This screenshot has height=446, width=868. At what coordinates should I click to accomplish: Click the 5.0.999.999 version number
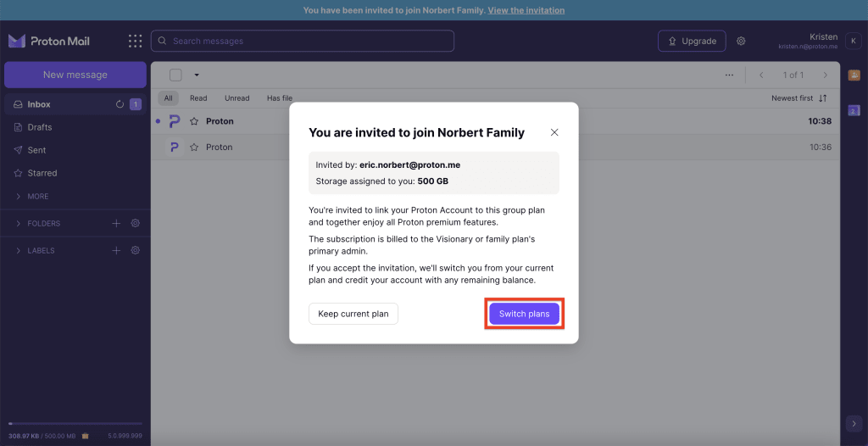point(125,436)
